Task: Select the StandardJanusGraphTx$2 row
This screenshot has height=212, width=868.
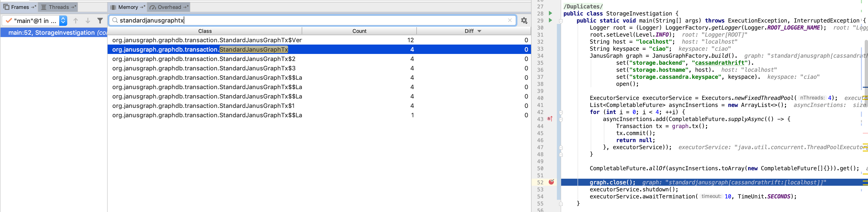Action: [x=319, y=59]
